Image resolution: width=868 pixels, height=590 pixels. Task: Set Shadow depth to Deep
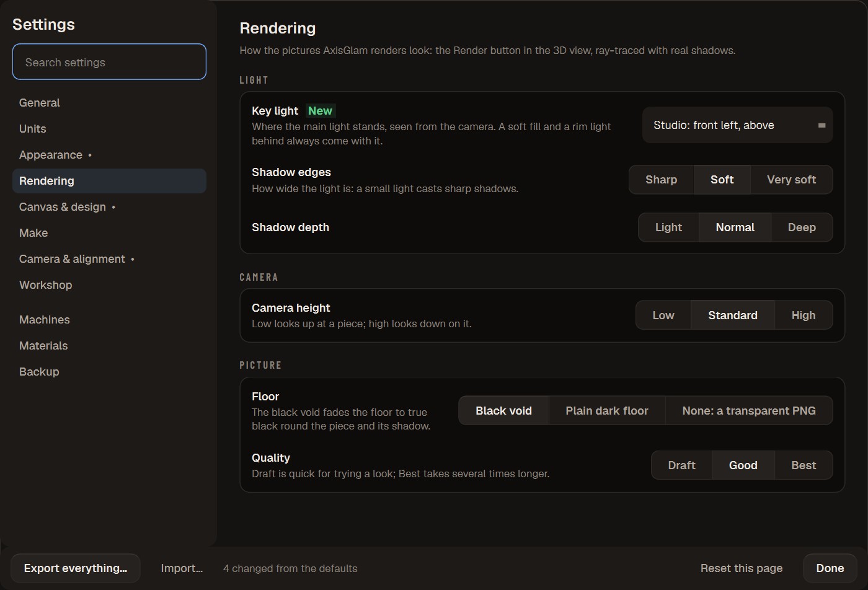point(802,227)
